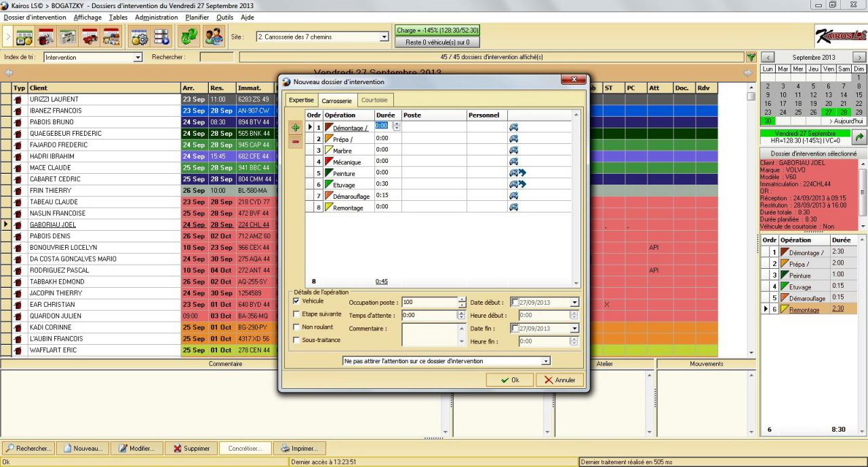Open the Date début date picker
868x467 pixels.
574,303
